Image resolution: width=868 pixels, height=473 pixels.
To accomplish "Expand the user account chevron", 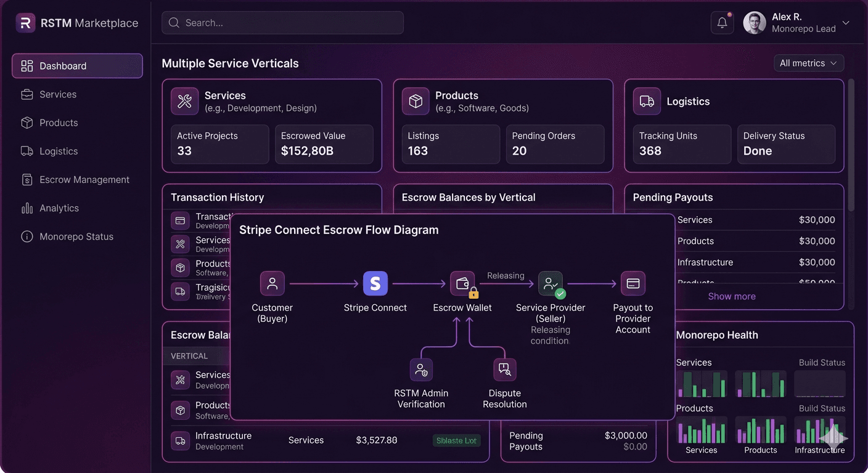I will click(846, 23).
